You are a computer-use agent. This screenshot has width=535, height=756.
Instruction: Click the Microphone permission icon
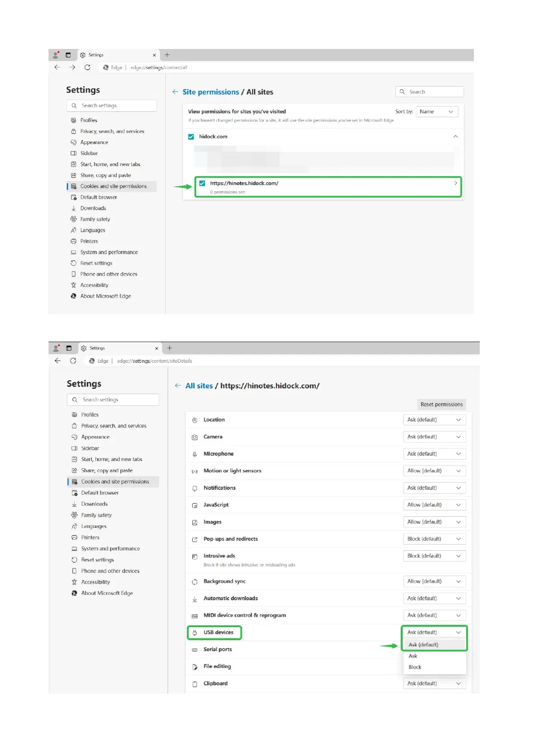[x=195, y=454]
